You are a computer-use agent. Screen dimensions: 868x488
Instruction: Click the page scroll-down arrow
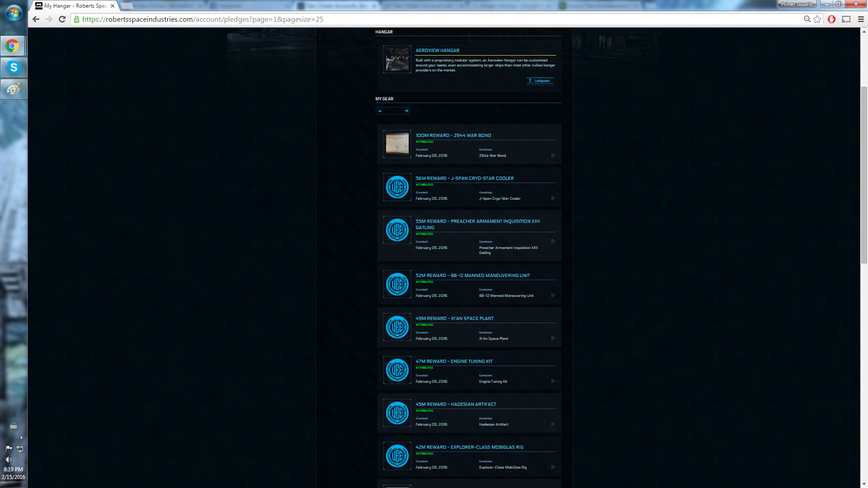(x=864, y=484)
